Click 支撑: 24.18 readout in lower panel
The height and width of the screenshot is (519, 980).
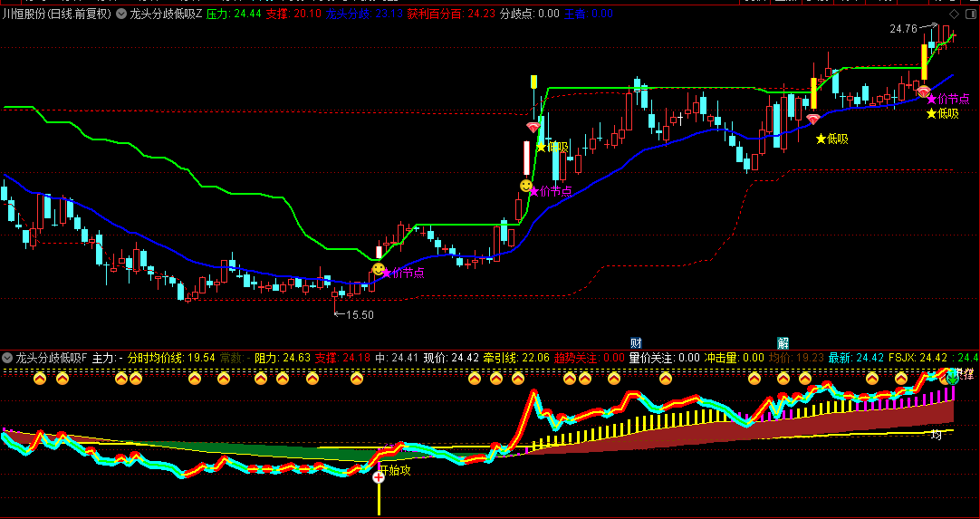(x=342, y=359)
